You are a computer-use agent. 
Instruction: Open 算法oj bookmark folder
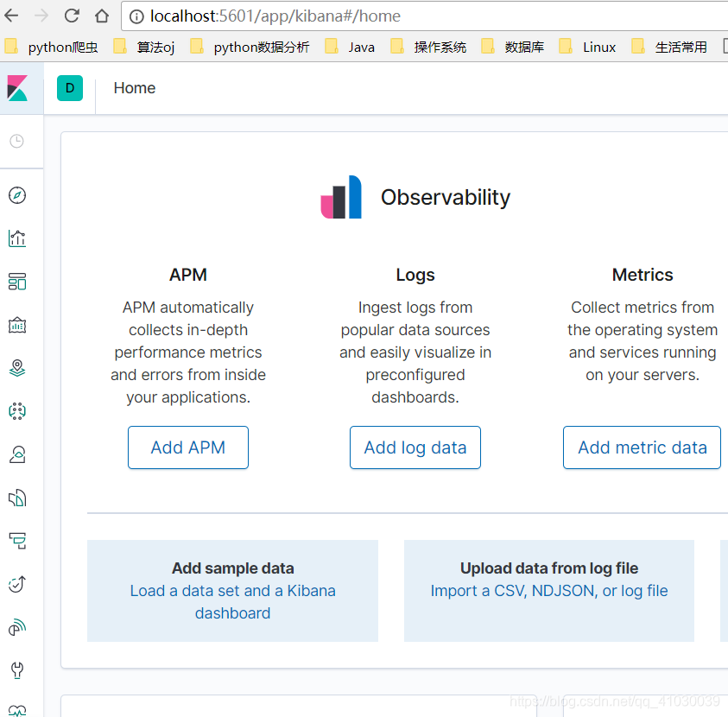click(144, 47)
